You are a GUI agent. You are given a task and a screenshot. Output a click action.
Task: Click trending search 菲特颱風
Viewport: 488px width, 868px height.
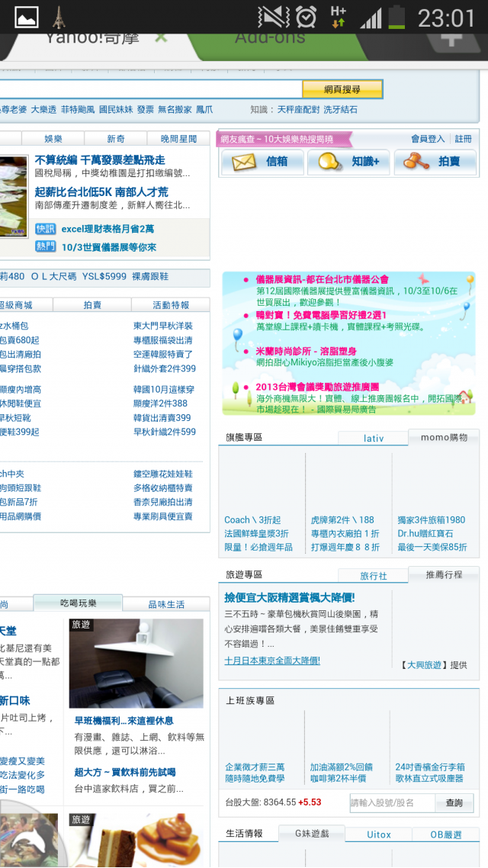[78, 110]
